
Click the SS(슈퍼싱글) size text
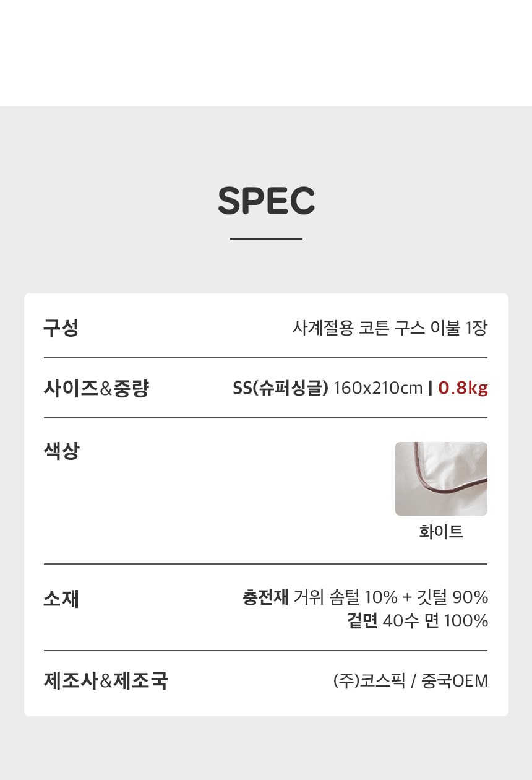(280, 389)
